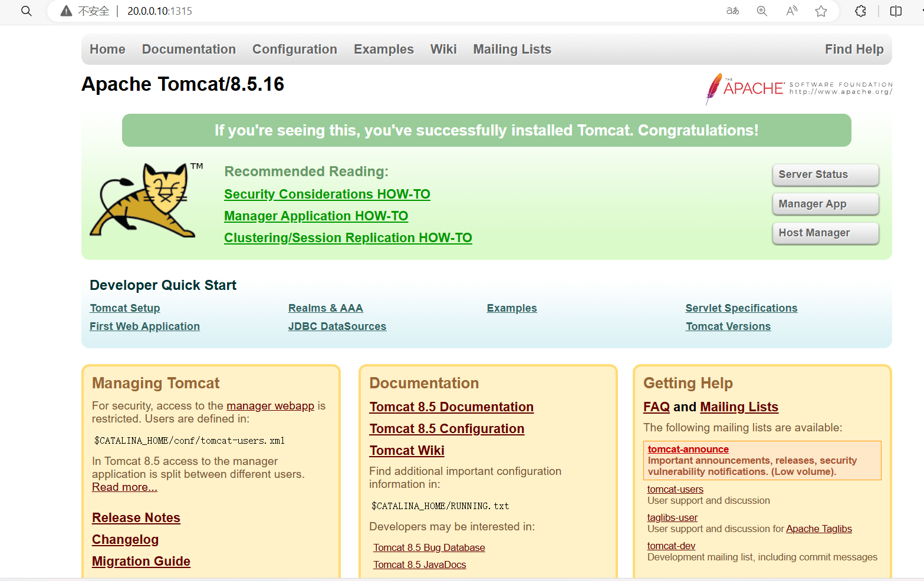
Task: Click the Managing Tomcat heading
Action: coord(156,384)
